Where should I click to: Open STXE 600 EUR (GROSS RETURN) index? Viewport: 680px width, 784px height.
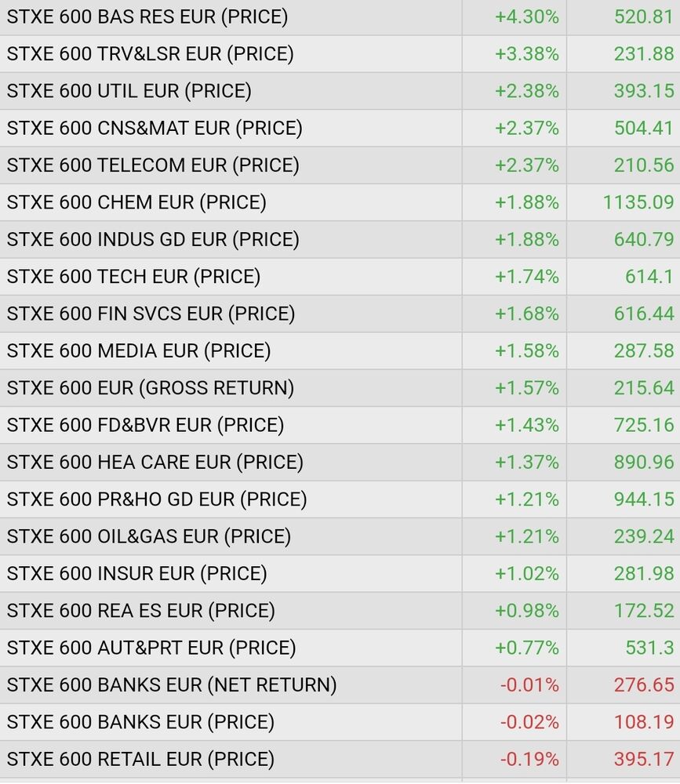tap(151, 388)
